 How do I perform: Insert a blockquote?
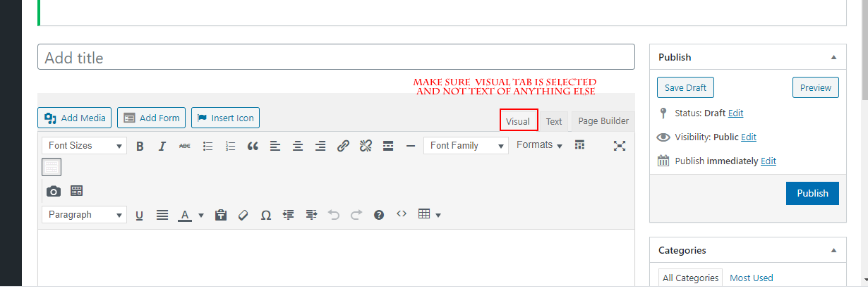(x=253, y=146)
